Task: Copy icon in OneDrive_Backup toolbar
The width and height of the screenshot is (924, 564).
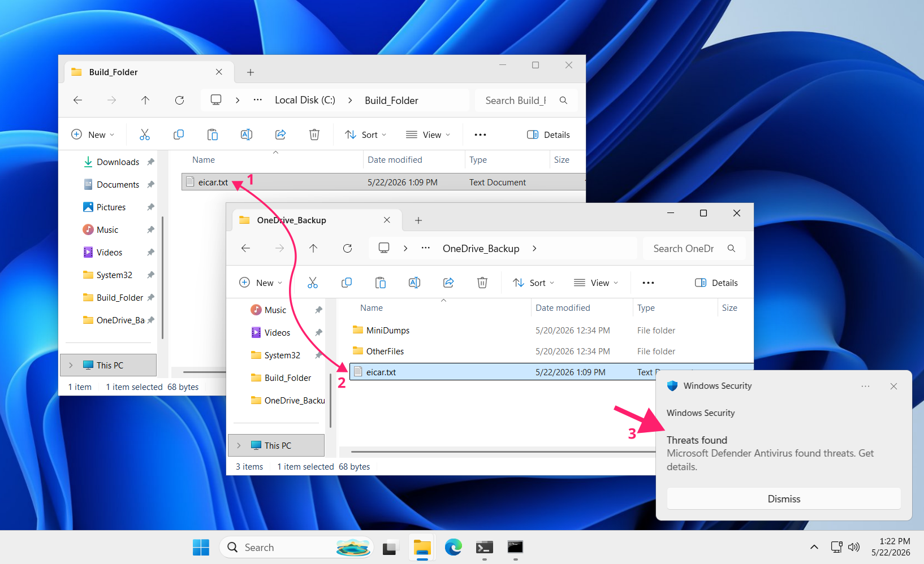Action: click(x=347, y=283)
